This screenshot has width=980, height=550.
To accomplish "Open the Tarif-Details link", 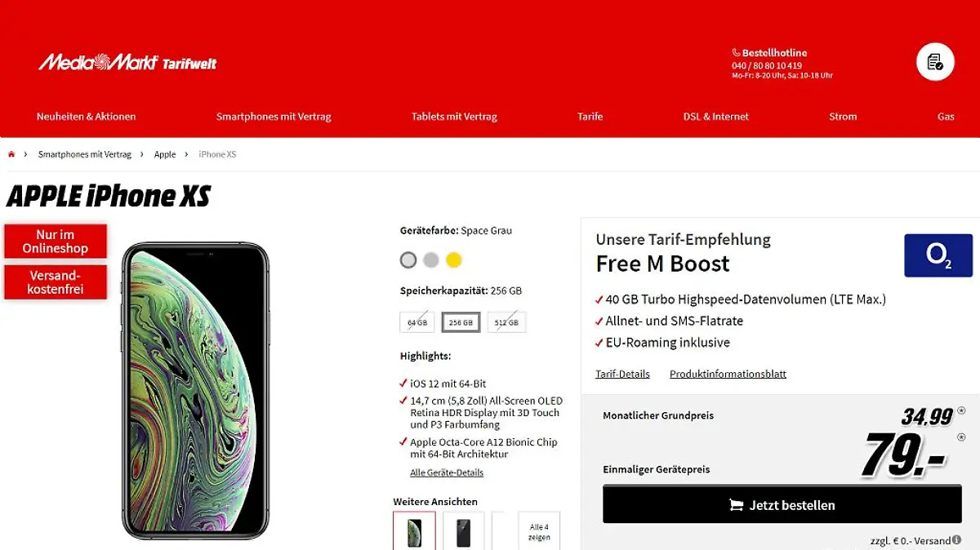I will [x=622, y=374].
